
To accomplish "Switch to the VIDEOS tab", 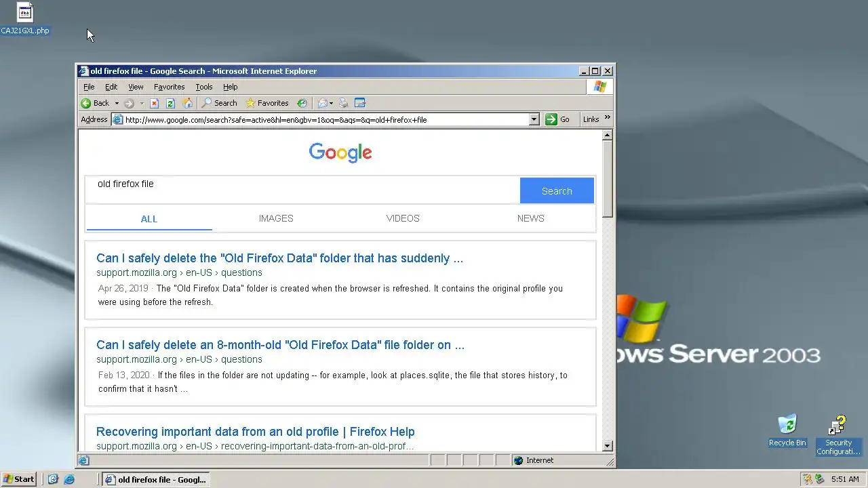I will [x=403, y=218].
